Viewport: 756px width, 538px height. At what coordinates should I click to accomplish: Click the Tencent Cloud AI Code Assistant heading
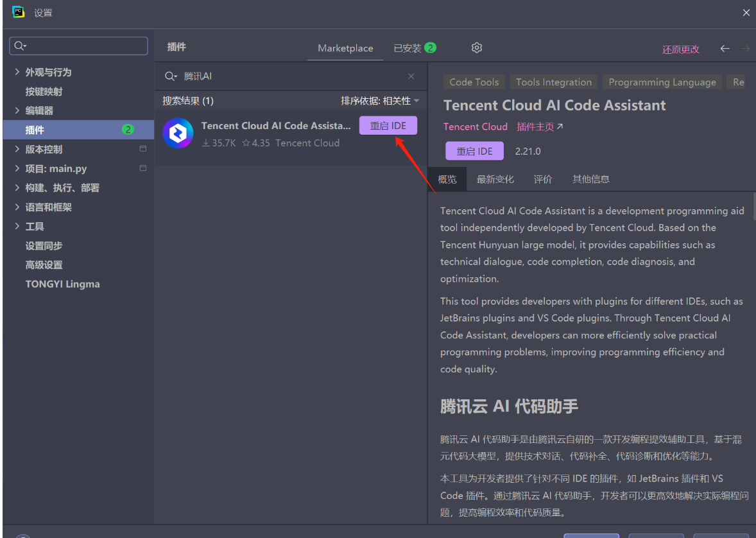554,105
